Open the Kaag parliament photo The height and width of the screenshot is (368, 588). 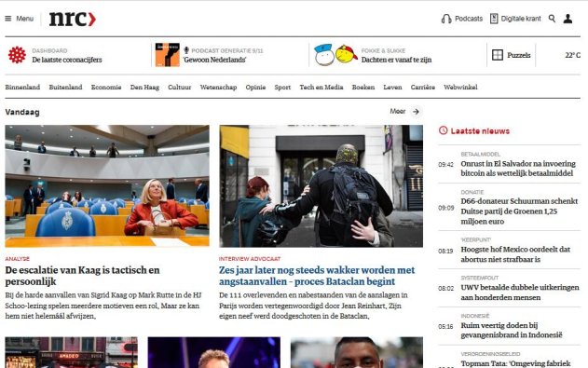pos(107,186)
